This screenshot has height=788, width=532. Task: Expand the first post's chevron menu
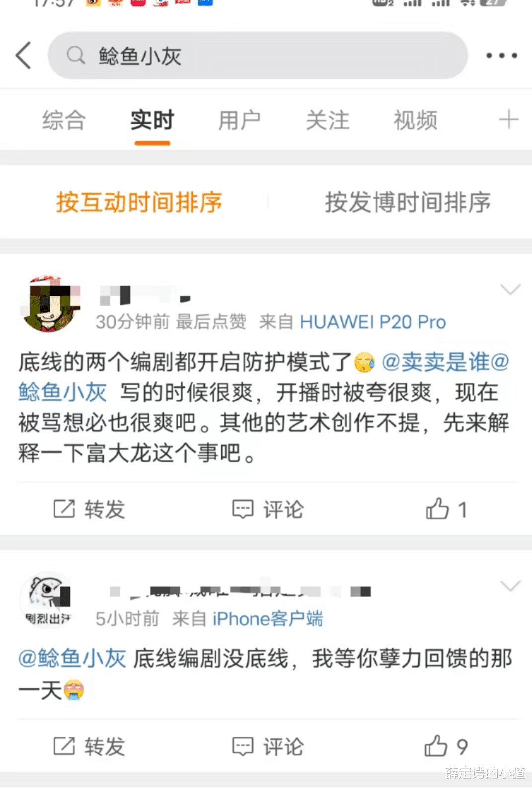(510, 289)
